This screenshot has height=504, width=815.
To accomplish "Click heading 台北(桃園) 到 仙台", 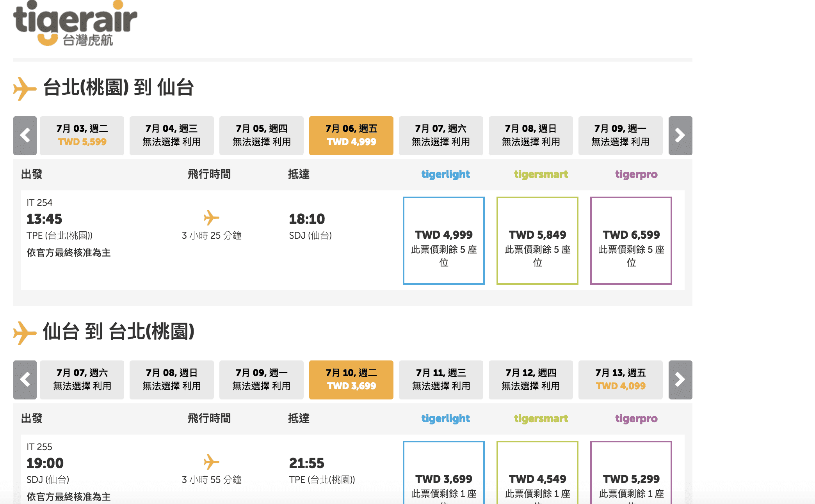I will tap(118, 87).
